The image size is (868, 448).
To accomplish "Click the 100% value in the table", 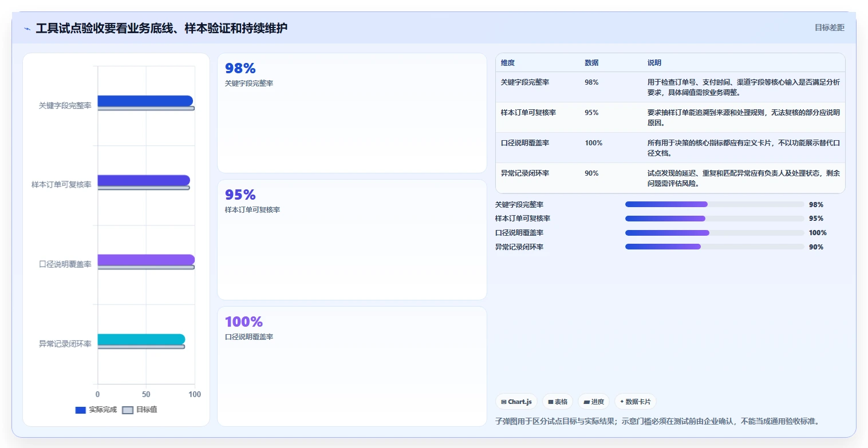I will 594,143.
